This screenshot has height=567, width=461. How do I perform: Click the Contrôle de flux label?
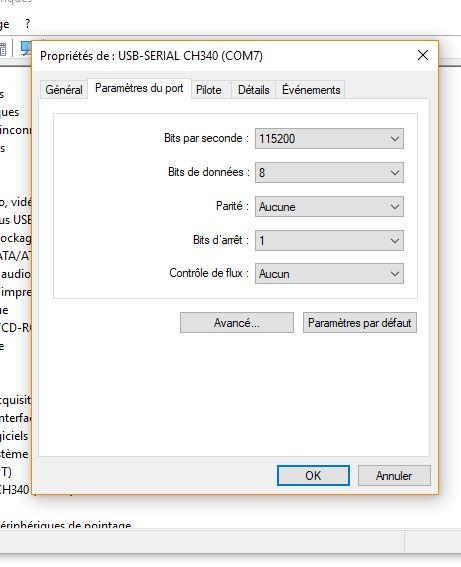click(x=209, y=273)
